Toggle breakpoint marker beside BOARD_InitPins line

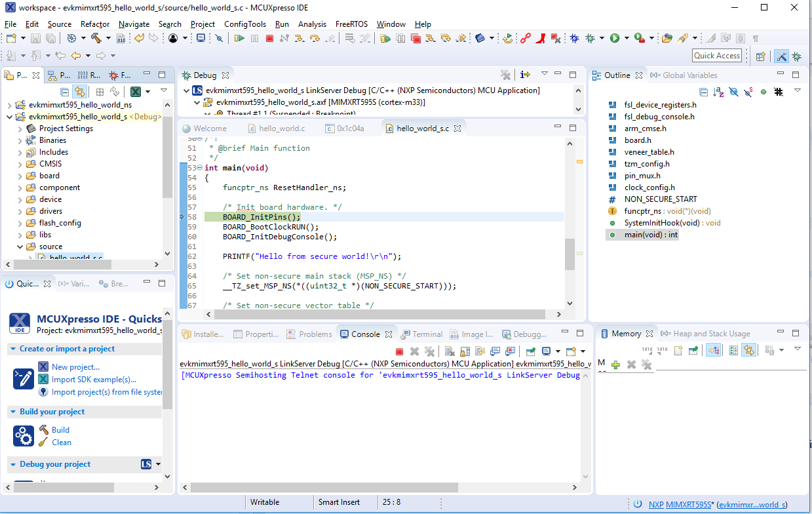coord(183,217)
